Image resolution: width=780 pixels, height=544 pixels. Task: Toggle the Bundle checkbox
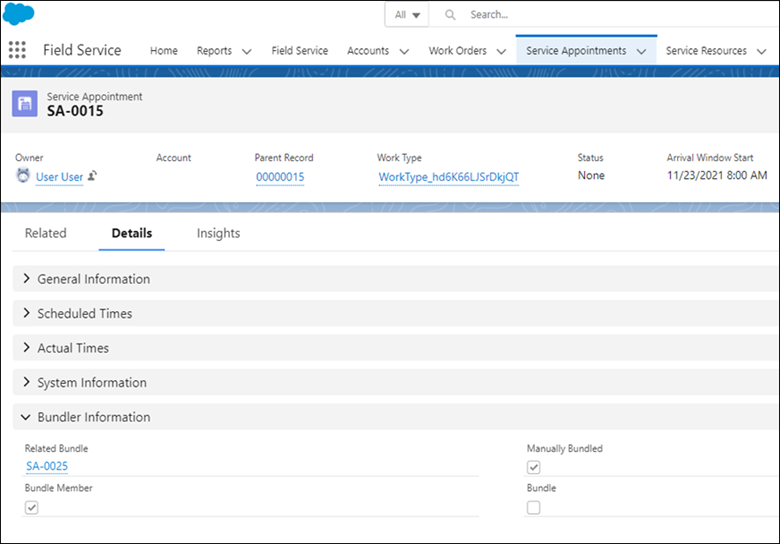[533, 507]
